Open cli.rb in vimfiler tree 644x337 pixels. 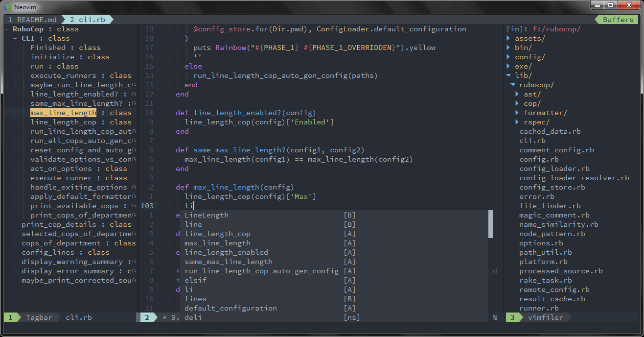[532, 141]
